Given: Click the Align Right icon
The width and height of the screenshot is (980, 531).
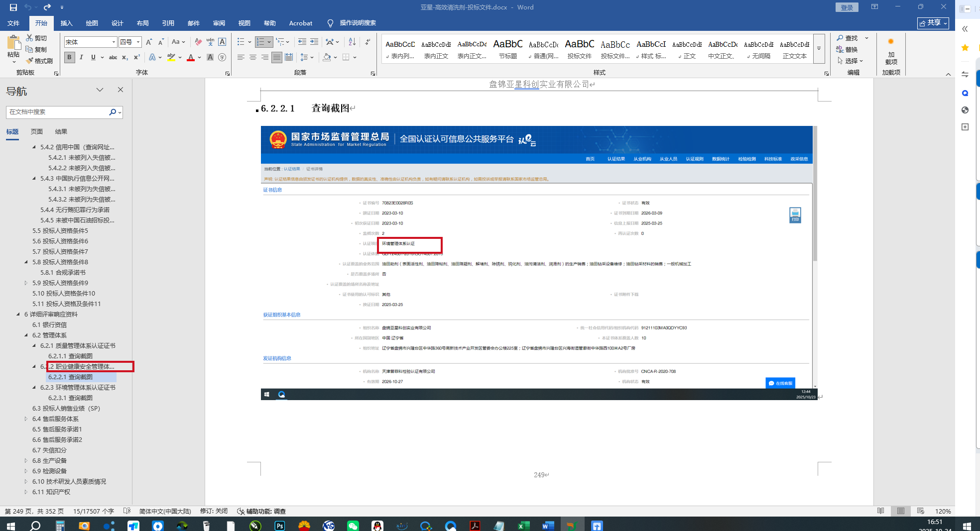Looking at the screenshot, I should pyautogui.click(x=265, y=57).
